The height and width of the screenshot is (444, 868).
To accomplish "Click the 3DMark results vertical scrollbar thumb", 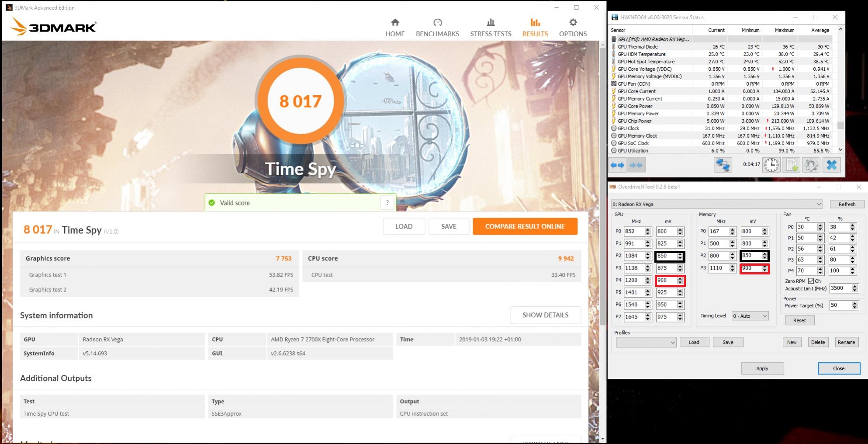I will pos(603,186).
